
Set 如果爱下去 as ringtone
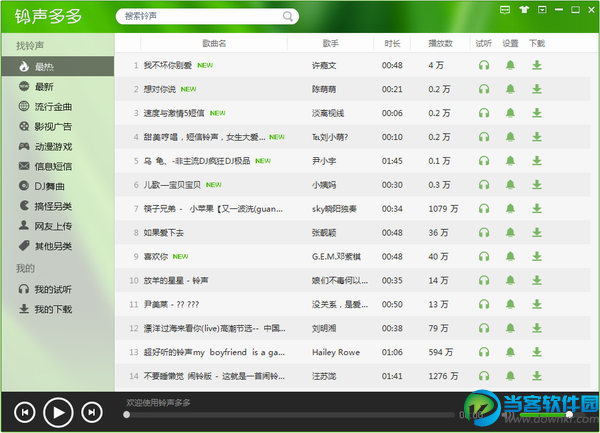510,233
